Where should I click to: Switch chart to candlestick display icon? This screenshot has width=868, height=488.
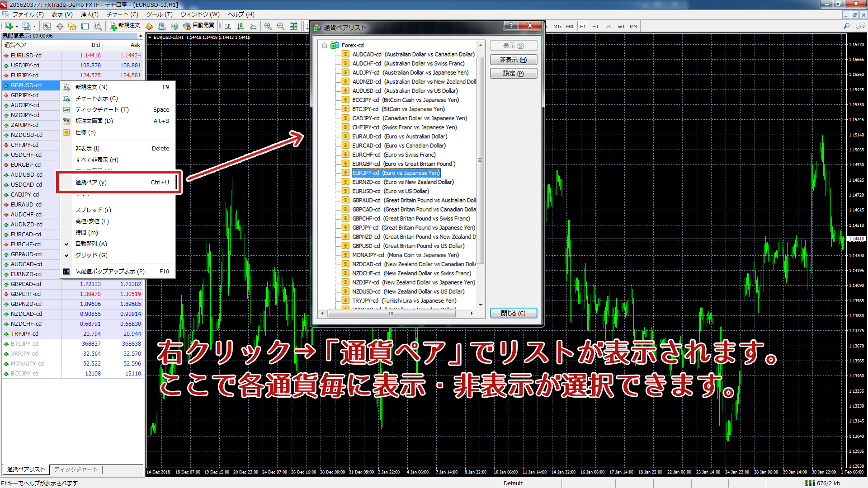click(x=241, y=26)
